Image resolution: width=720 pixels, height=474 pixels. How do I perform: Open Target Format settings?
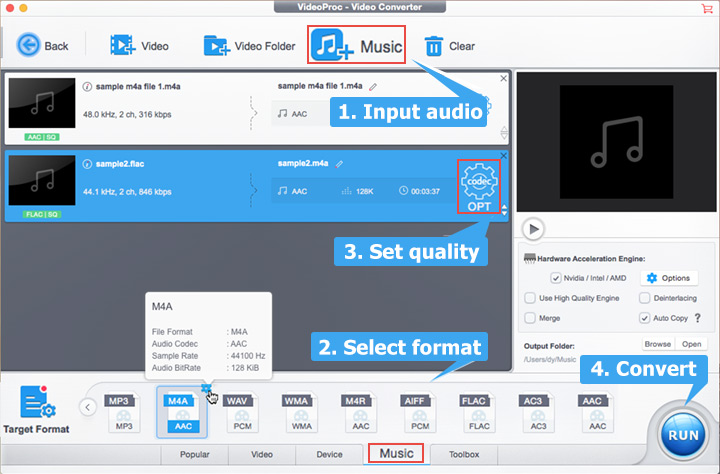pyautogui.click(x=37, y=410)
